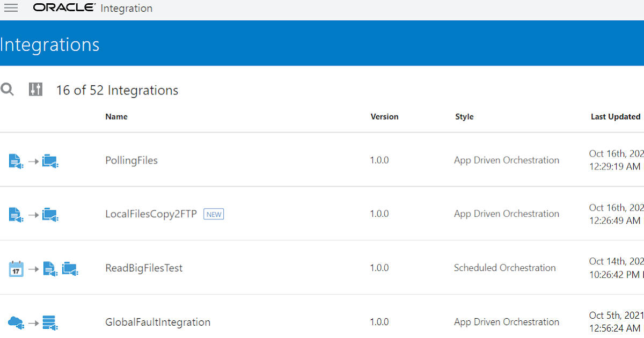The width and height of the screenshot is (644, 338).
Task: Sort by the Last Updated column header
Action: (x=616, y=116)
